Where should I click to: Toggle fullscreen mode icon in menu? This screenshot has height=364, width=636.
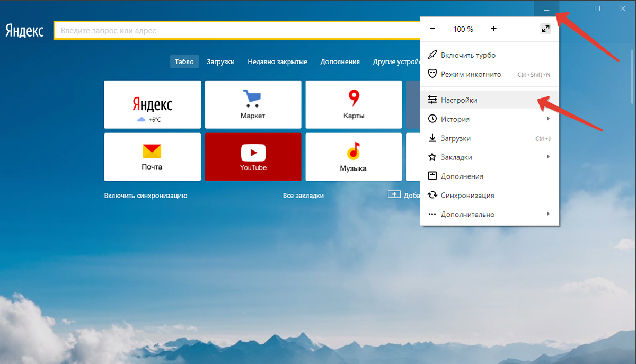[x=545, y=29]
